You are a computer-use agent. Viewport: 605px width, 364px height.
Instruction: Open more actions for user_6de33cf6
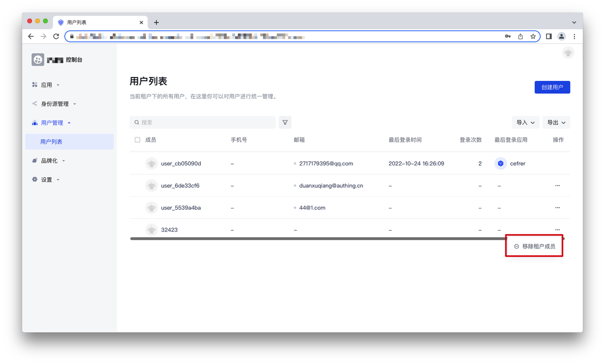[557, 186]
